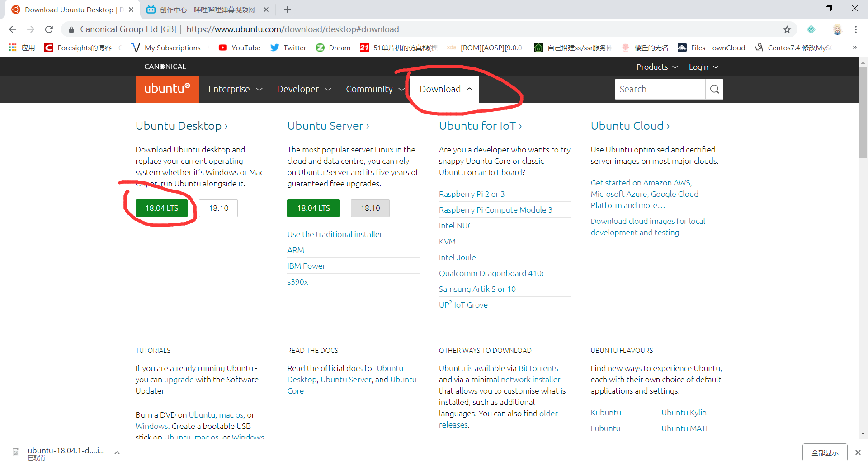868x466 pixels.
Task: Open the BitTorrents link
Action: click(x=538, y=368)
